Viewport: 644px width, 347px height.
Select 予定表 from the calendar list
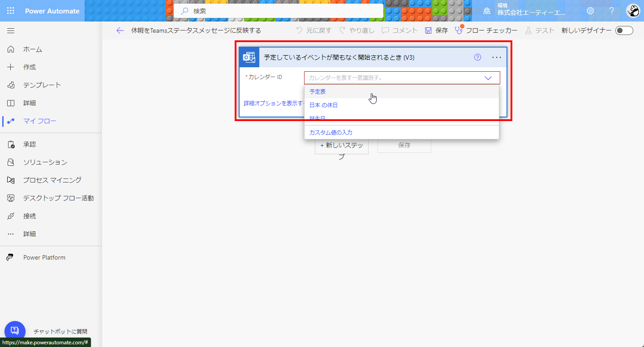[401, 91]
